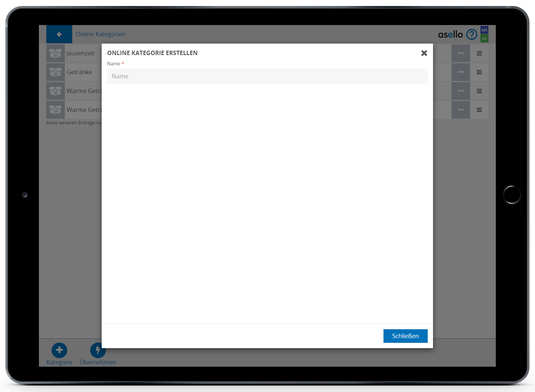Click the Online Kategorien header title
The width and height of the screenshot is (535, 392).
click(x=101, y=34)
